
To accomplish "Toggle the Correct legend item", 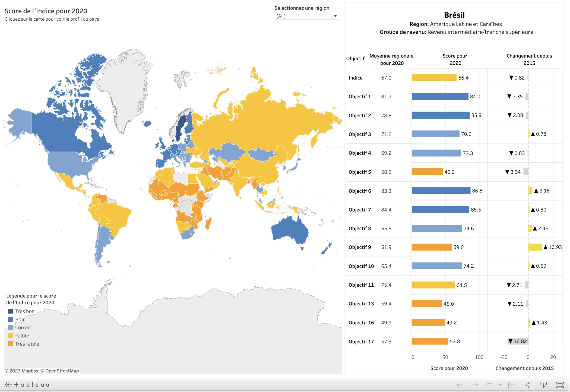I will (24, 327).
